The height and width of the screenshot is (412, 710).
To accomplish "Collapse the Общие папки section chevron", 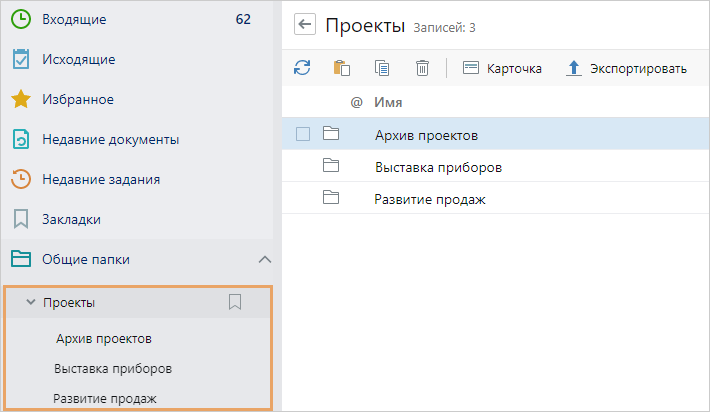I will pyautogui.click(x=264, y=260).
